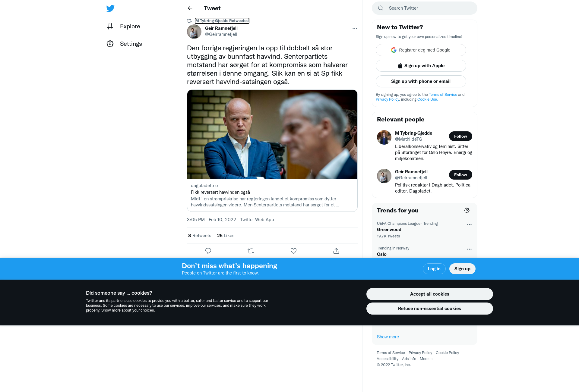Share the tweet with the upload icon
The height and width of the screenshot is (392, 579).
336,251
